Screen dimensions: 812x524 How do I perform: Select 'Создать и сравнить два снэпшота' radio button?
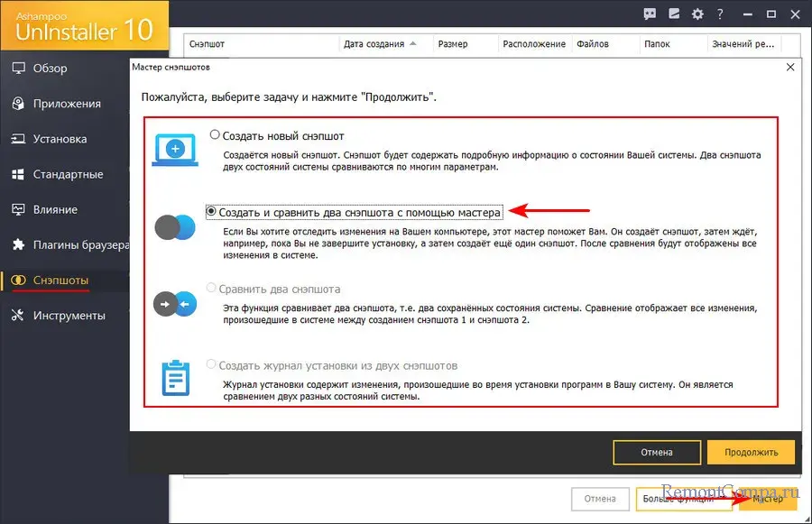pos(212,211)
